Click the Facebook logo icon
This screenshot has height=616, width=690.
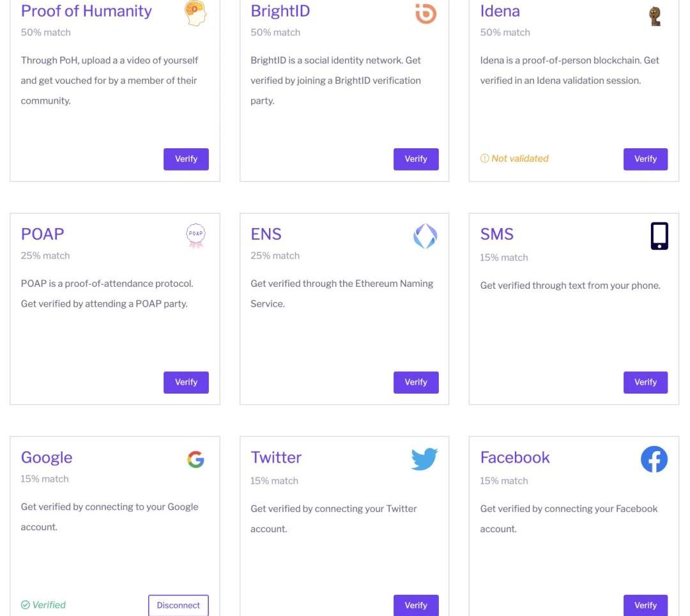(x=654, y=459)
